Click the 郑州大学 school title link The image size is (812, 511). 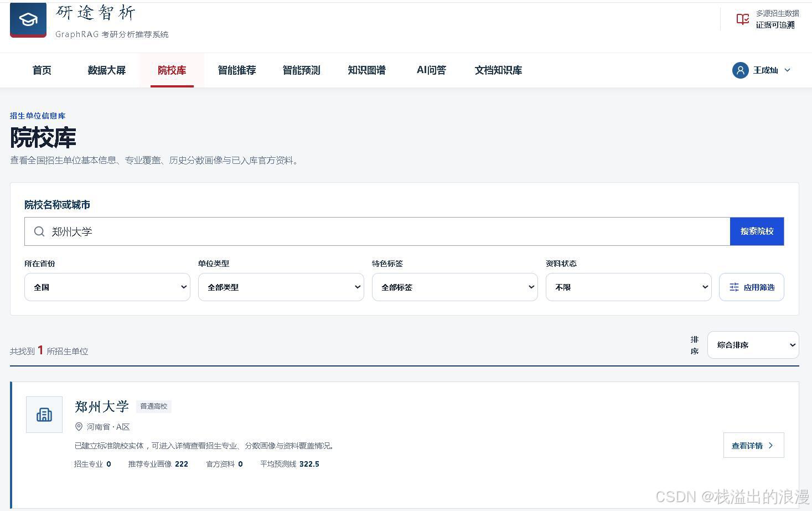point(102,406)
